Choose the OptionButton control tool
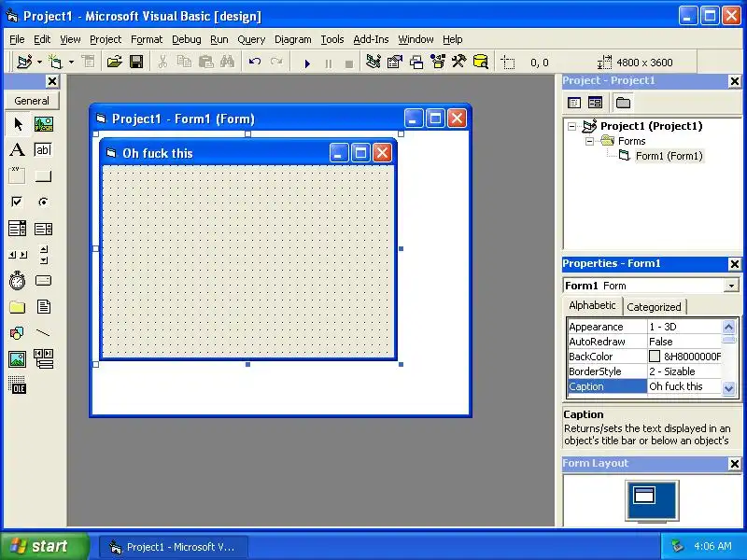Viewport: 747px width, 560px height. tap(43, 202)
